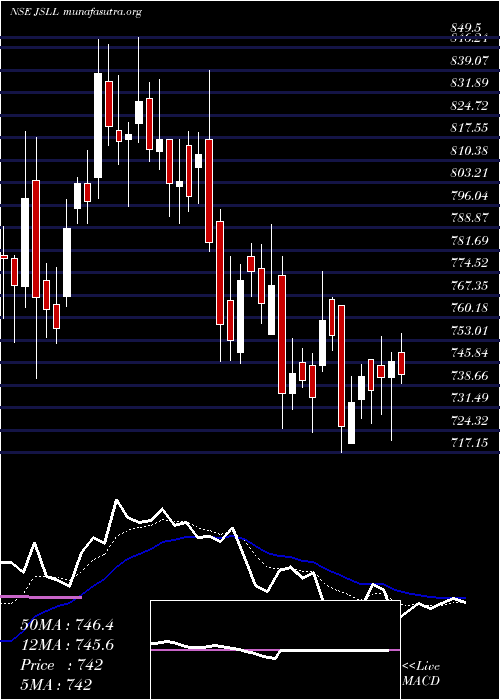Click the <<Live MACD label
The image size is (500, 700).
[x=421, y=674]
